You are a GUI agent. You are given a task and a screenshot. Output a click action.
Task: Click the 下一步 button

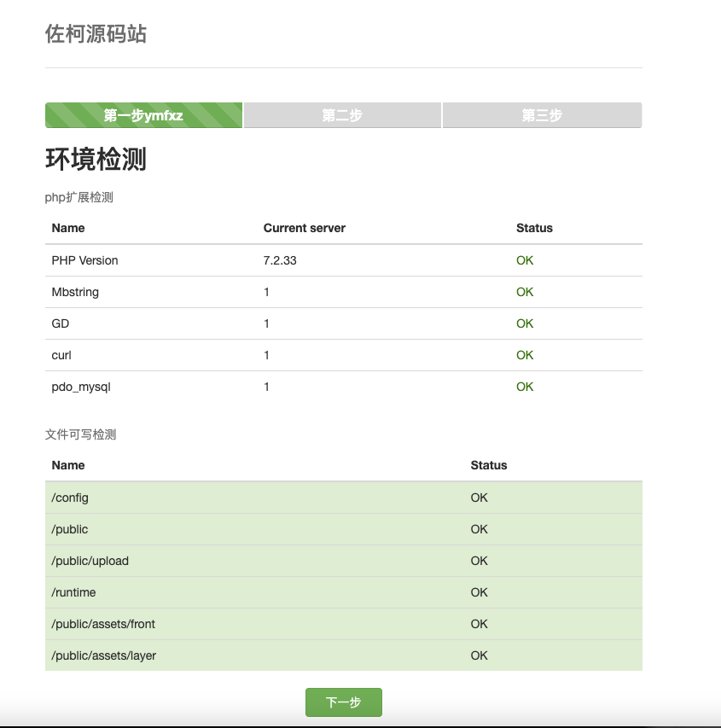(343, 702)
